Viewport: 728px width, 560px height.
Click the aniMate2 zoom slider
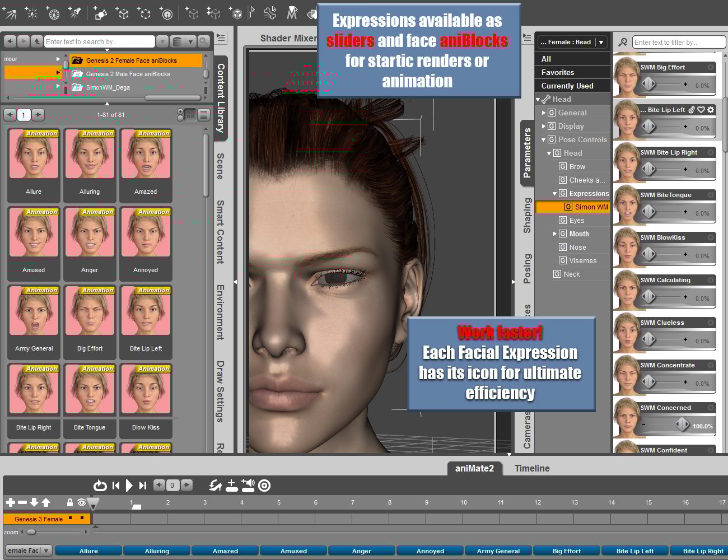coord(31,531)
